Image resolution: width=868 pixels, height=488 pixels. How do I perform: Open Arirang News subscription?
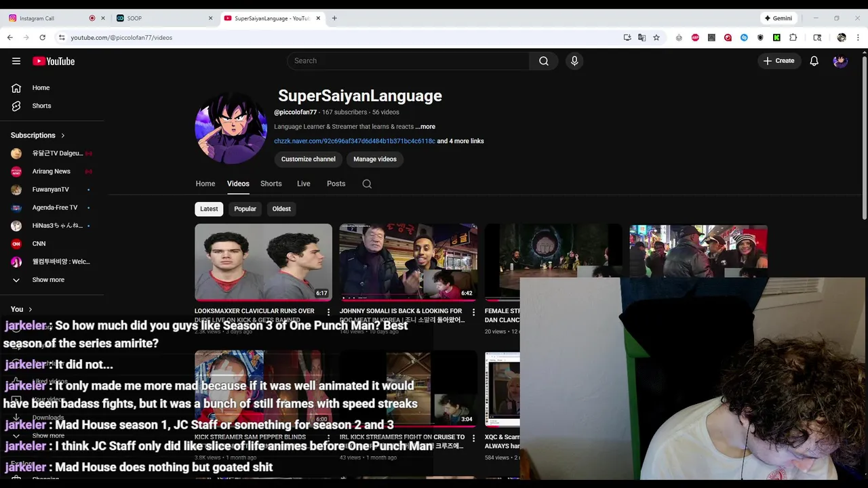click(x=52, y=171)
